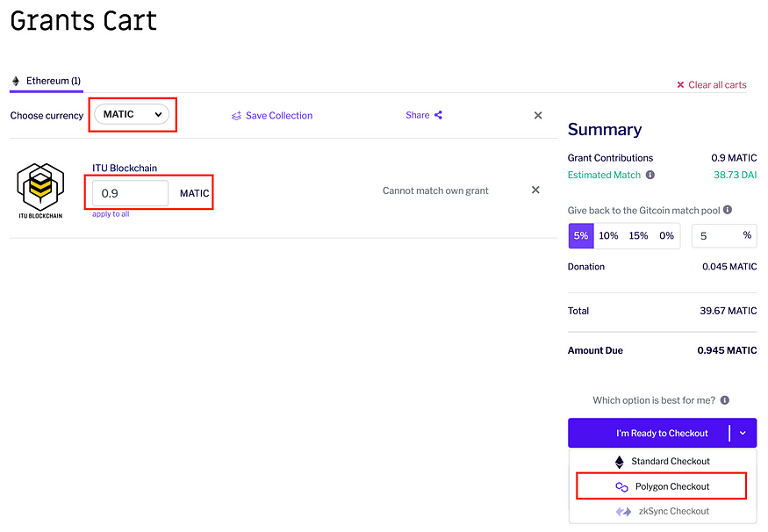Click the 0.9 MATIC grant contributions value
The height and width of the screenshot is (532, 768).
734,158
